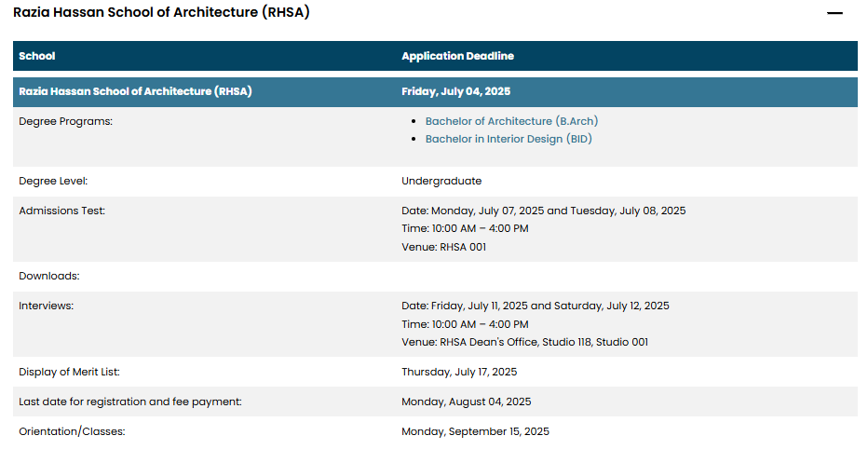Image resolution: width=868 pixels, height=463 pixels.
Task: Select the Undergraduate value
Action: (441, 181)
